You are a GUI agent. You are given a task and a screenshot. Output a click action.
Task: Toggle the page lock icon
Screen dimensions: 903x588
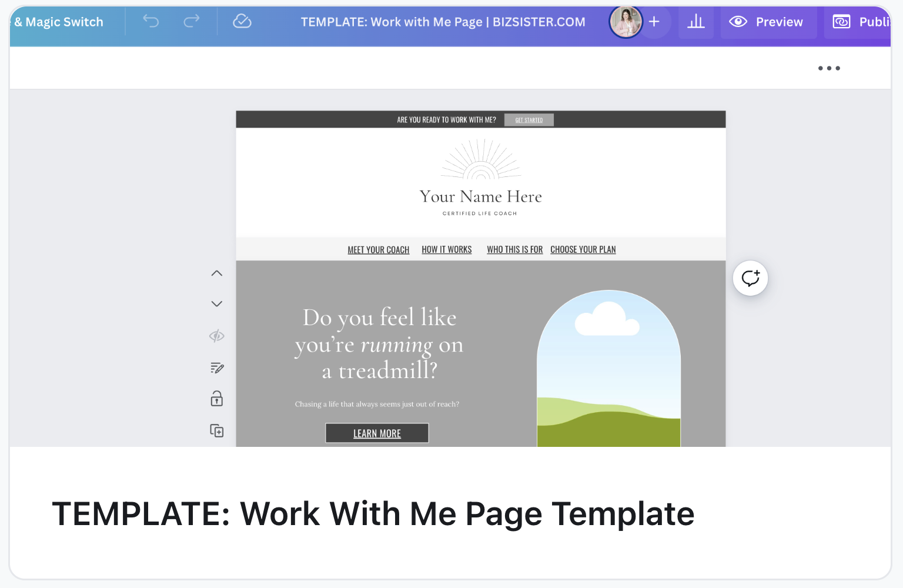pyautogui.click(x=217, y=399)
